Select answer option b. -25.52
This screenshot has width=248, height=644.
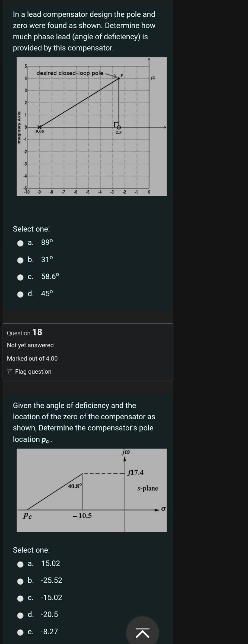click(x=21, y=581)
